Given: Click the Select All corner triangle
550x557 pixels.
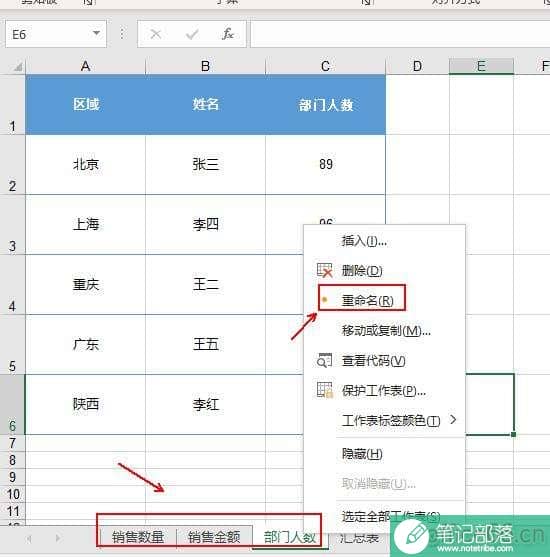Looking at the screenshot, I should (17, 66).
